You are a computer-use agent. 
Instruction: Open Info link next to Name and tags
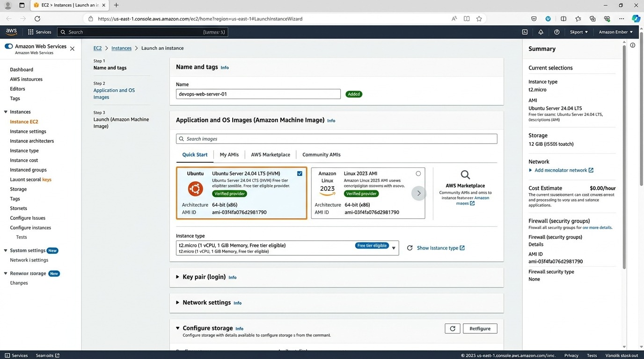(225, 68)
